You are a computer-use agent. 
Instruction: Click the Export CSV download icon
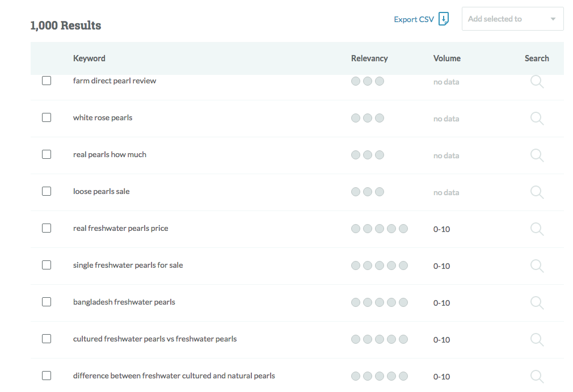point(444,19)
